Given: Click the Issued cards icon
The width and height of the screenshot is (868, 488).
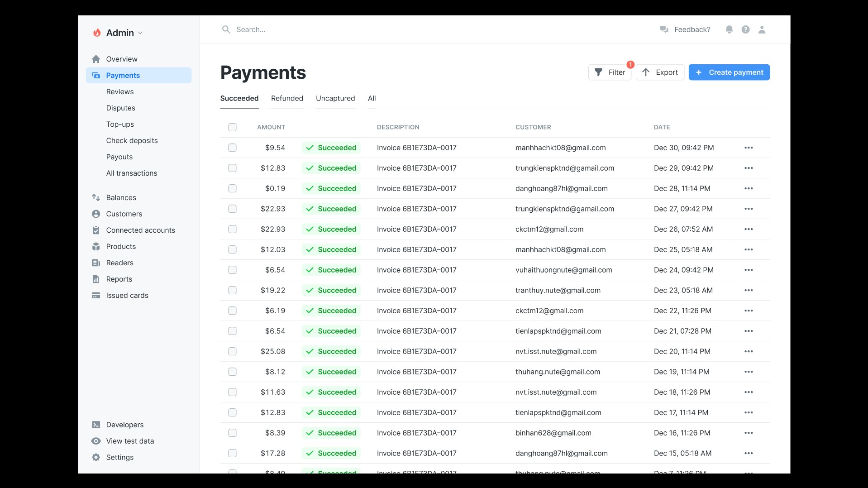Looking at the screenshot, I should (x=96, y=295).
